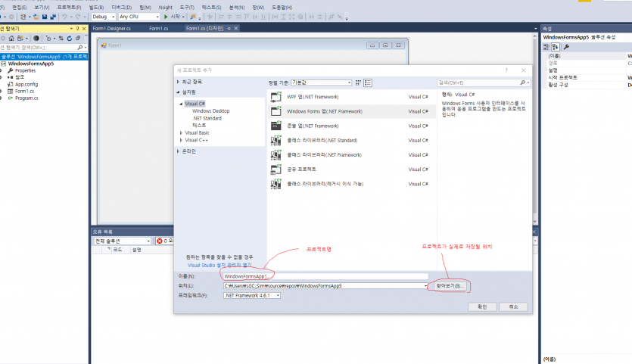Viewport: 632px width, 364px height.
Task: Expand the online (온라인) node
Action: pos(178,151)
